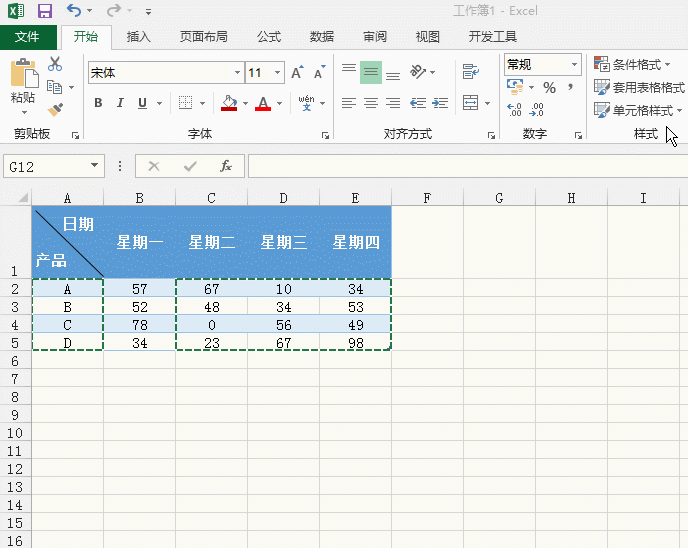Image resolution: width=688 pixels, height=548 pixels.
Task: Click the cancel X formula button
Action: (154, 166)
